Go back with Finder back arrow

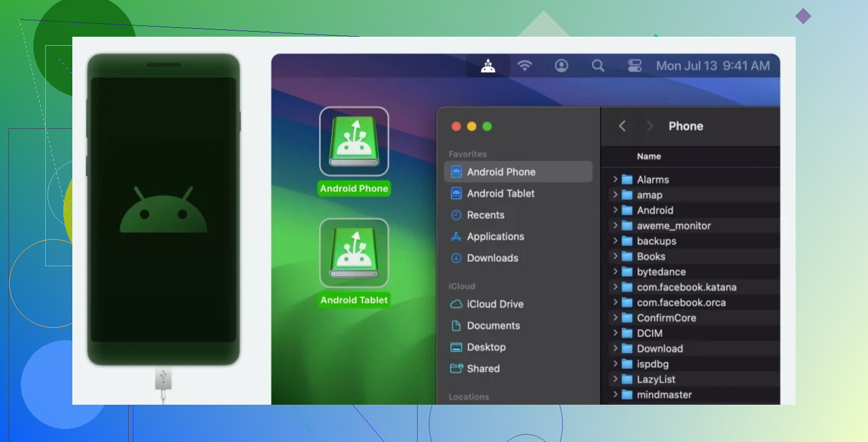point(622,126)
